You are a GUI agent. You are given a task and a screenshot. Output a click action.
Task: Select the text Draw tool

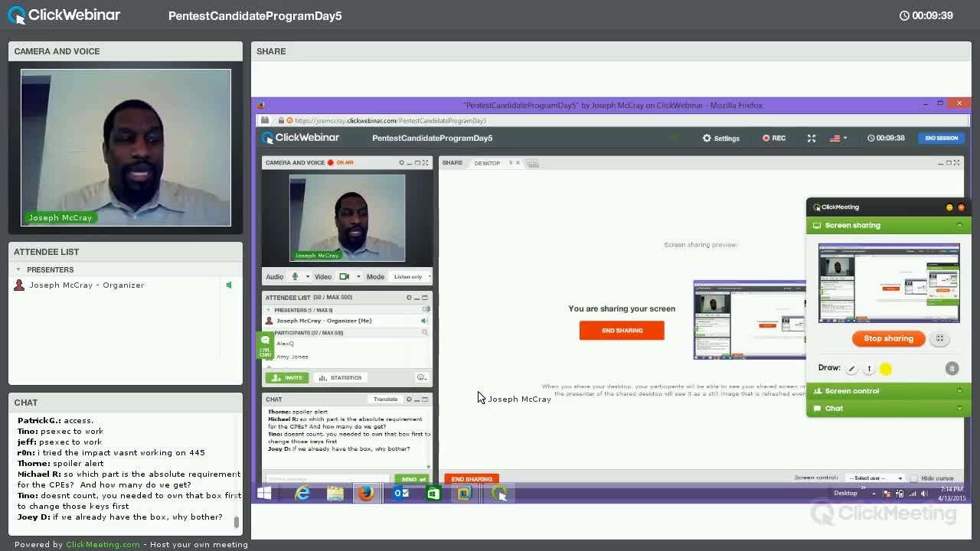[869, 369]
